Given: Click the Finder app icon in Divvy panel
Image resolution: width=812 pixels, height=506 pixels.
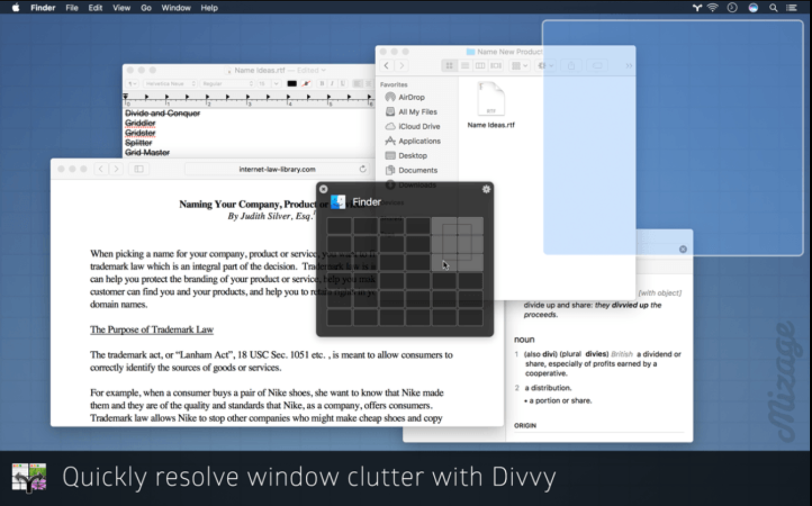Looking at the screenshot, I should 338,202.
